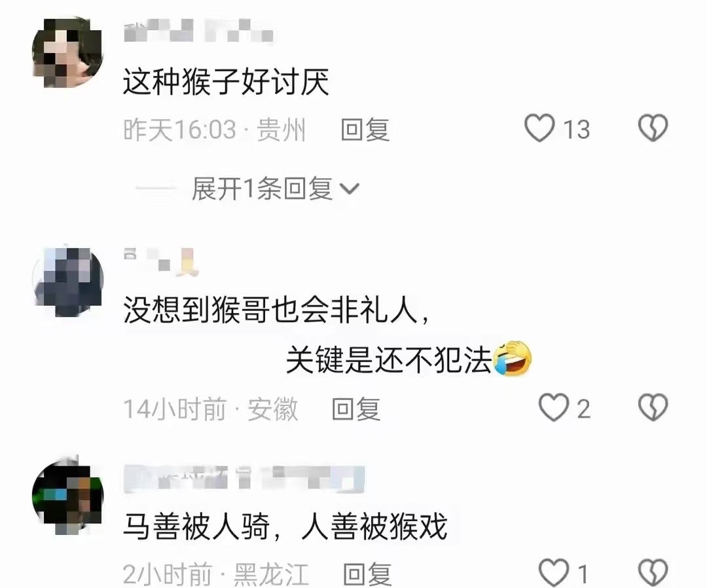707x588 pixels.
Task: Tap 回复 on the 14小时前 comment
Action: [355, 409]
